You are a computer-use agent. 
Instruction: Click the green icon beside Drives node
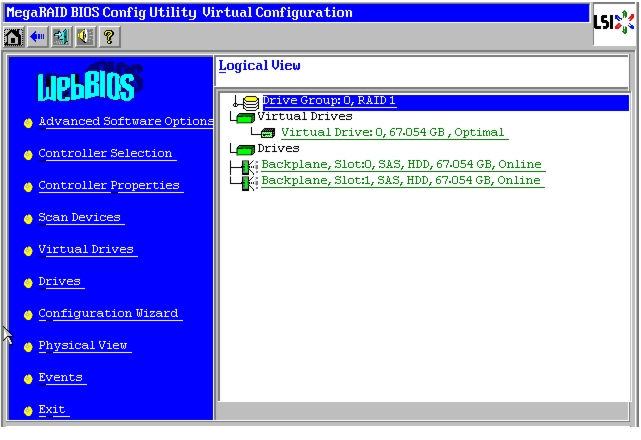[x=245, y=150]
